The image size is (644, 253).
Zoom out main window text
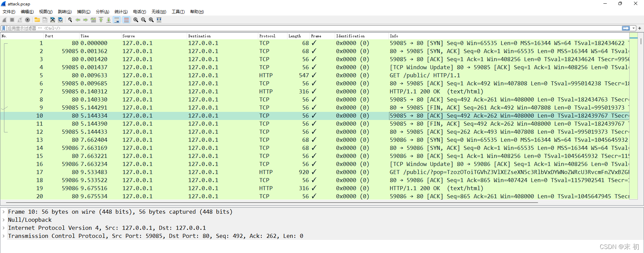(144, 20)
